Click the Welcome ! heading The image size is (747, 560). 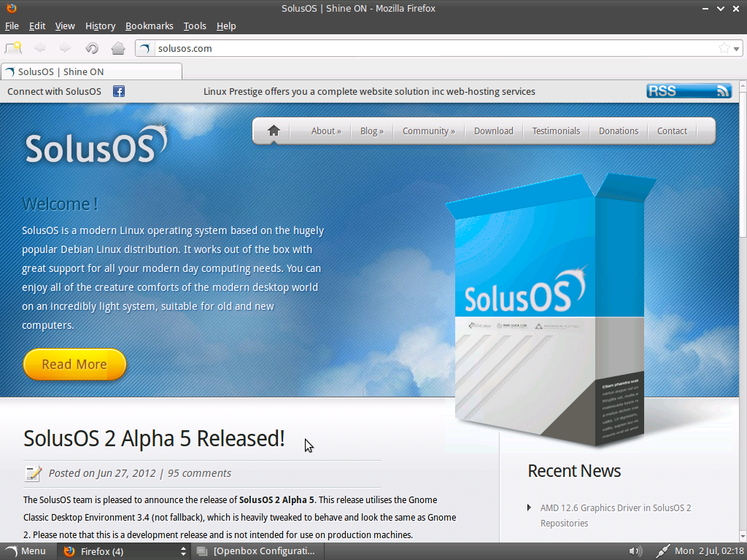tap(60, 204)
